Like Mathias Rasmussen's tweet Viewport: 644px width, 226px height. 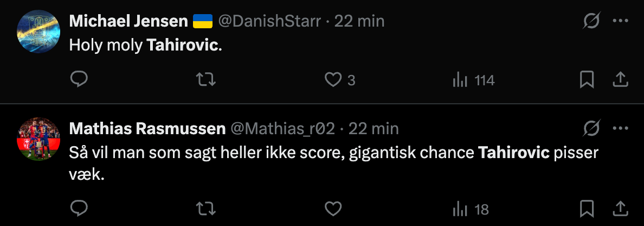click(x=332, y=209)
